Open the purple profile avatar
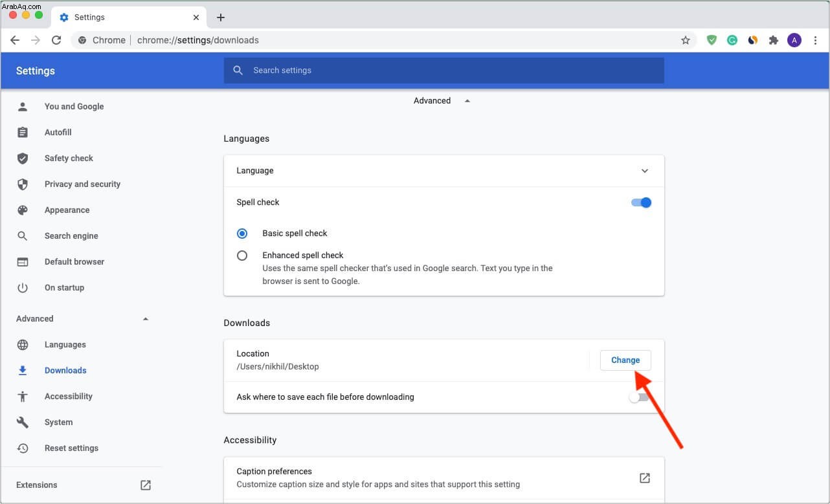 [x=794, y=40]
